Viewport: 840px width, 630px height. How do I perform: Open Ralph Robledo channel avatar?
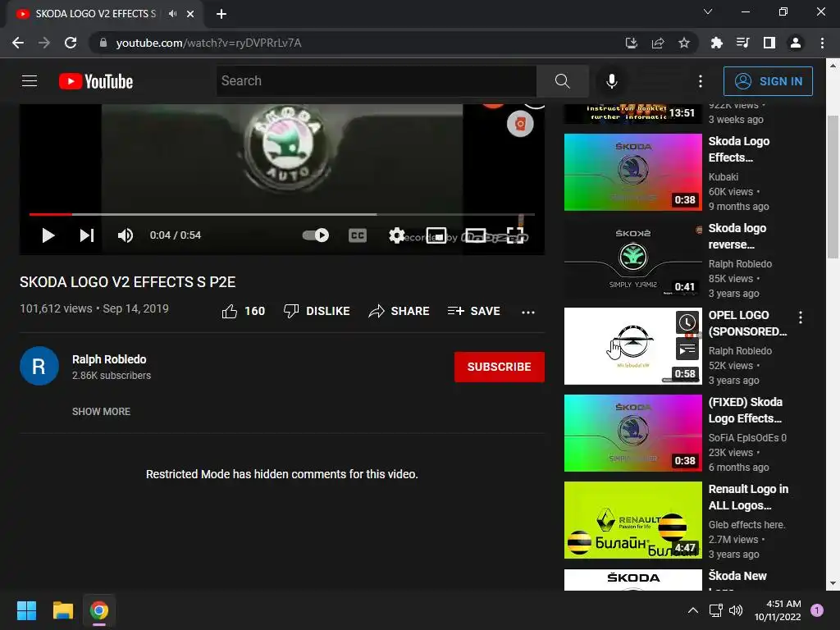coord(39,366)
